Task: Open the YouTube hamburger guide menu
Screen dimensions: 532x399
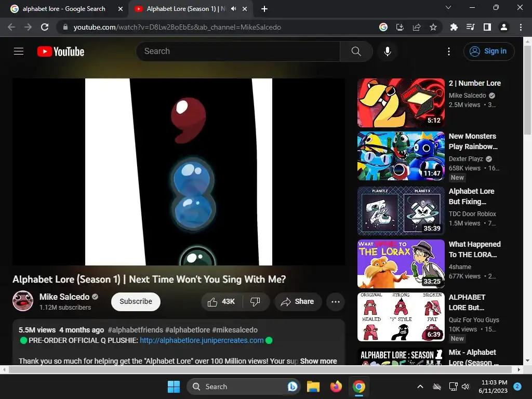Action: pos(19,51)
